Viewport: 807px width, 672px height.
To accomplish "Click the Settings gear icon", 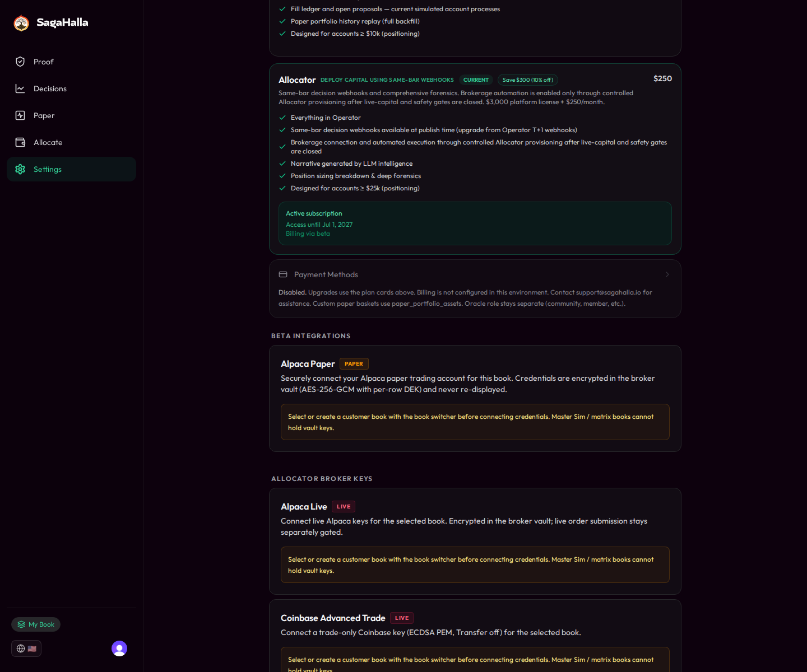I will point(20,169).
